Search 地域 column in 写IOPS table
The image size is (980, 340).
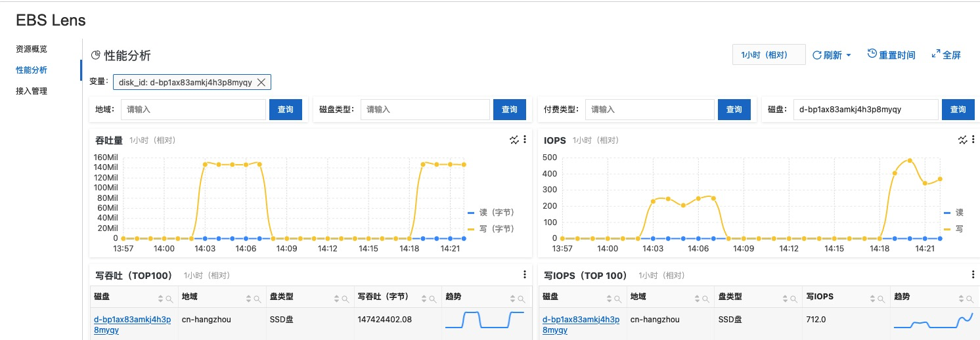coord(706,299)
